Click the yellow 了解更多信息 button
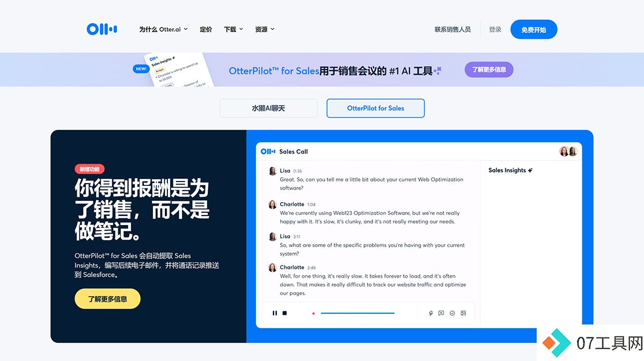This screenshot has height=361, width=644. 107,299
